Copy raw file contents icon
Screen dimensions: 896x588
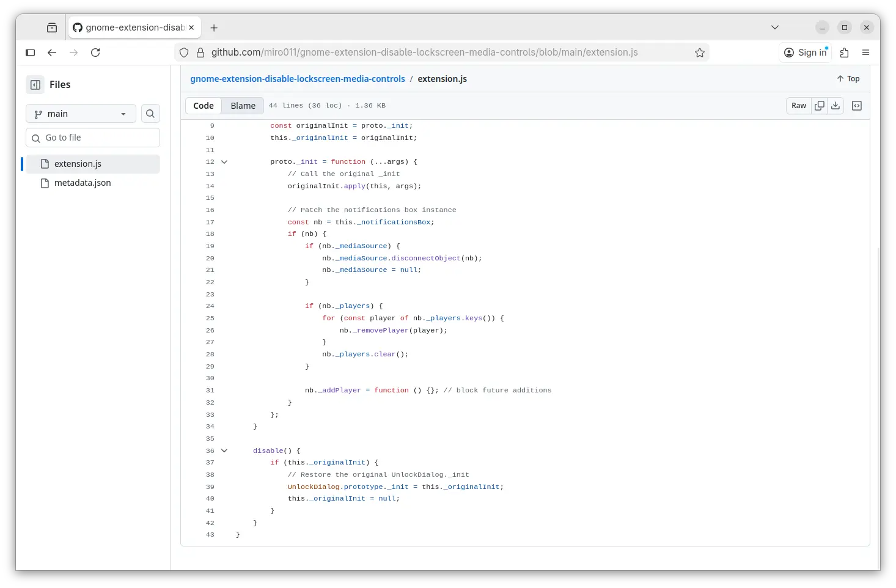point(820,106)
